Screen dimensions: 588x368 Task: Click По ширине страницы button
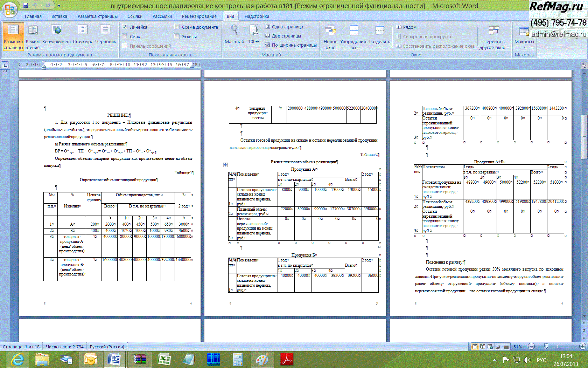coord(290,45)
